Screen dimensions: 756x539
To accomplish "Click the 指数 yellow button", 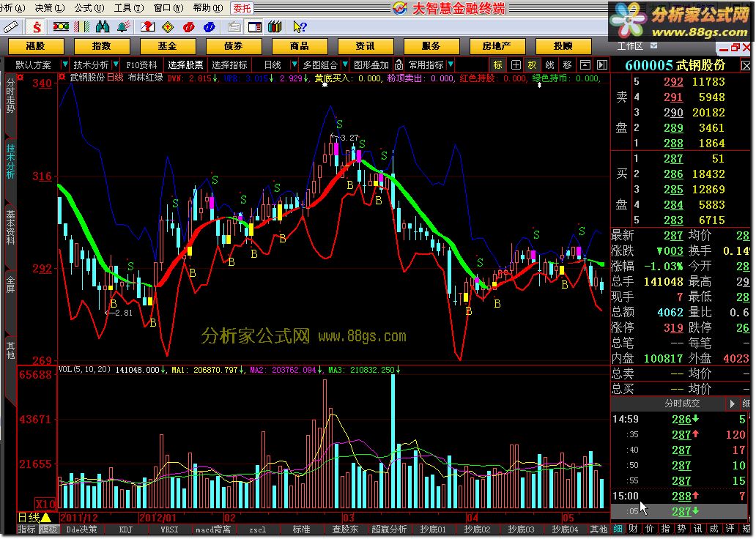I will (102, 46).
